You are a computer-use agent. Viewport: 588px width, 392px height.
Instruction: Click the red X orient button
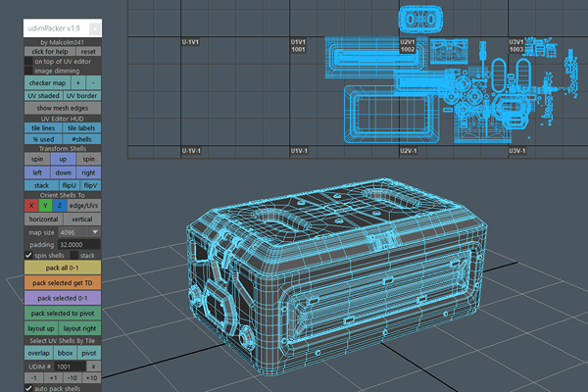coord(30,205)
